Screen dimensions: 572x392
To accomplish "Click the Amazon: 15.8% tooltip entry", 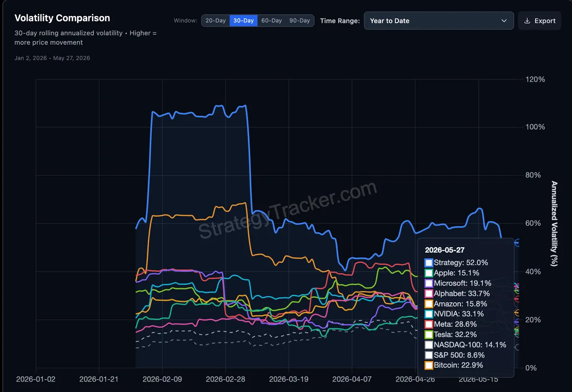I will click(456, 304).
